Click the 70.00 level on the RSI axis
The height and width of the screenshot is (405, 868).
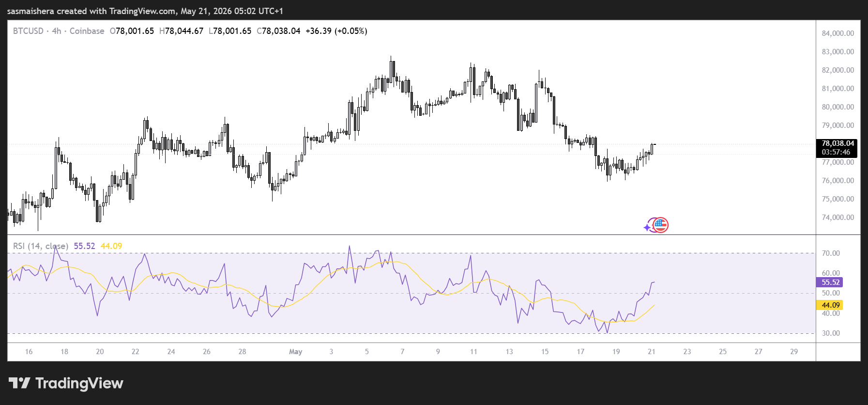coord(831,253)
